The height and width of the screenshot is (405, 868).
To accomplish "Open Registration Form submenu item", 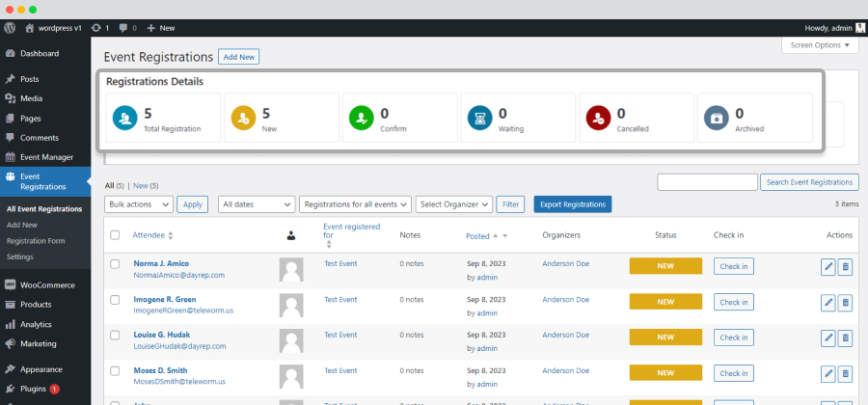I will click(36, 241).
